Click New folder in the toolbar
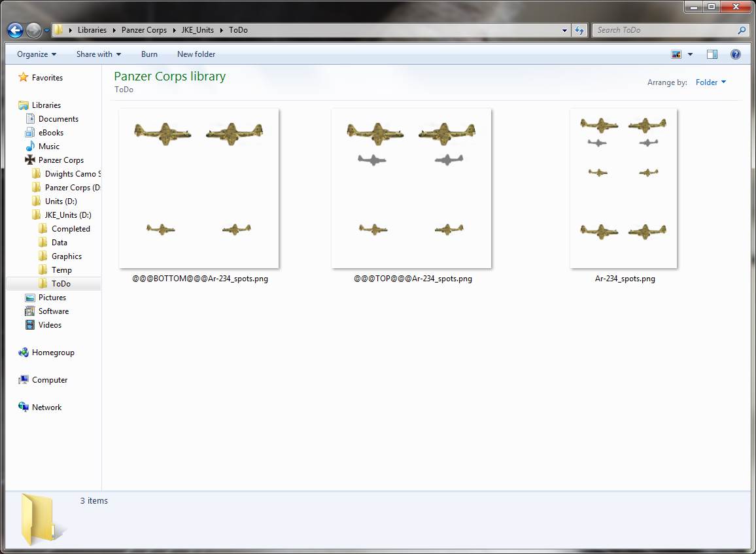Image resolution: width=756 pixels, height=554 pixels. coord(196,54)
